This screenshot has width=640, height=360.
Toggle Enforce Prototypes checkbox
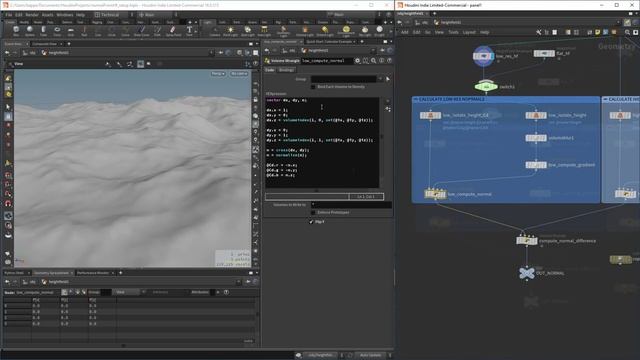pyautogui.click(x=313, y=212)
